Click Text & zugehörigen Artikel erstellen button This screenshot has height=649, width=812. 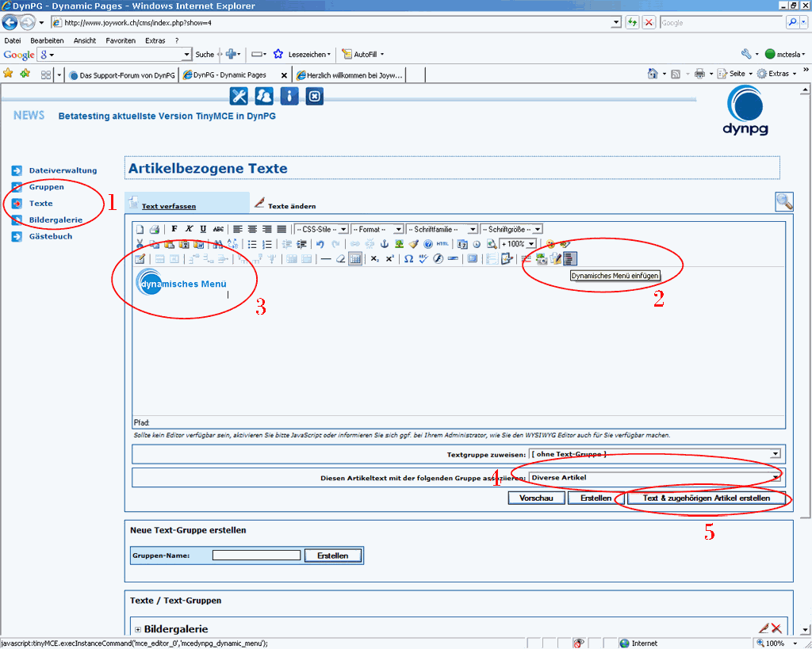(706, 498)
